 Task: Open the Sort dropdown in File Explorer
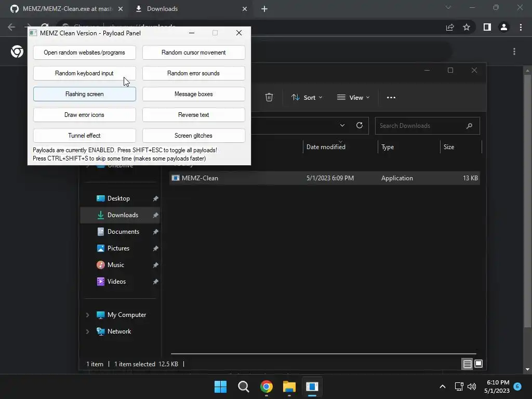307,97
